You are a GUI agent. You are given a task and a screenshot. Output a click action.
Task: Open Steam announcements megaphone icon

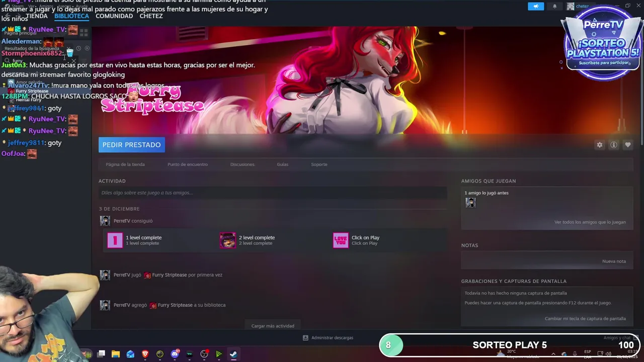pos(536,6)
